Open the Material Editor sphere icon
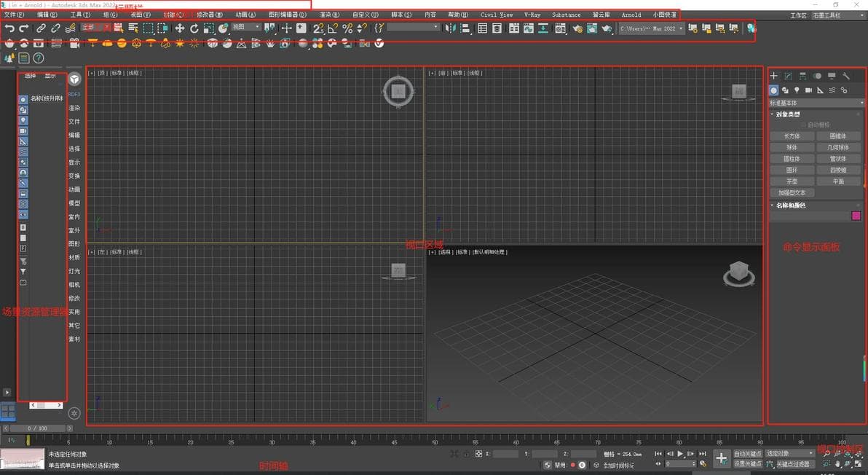The image size is (868, 475). (x=560, y=28)
